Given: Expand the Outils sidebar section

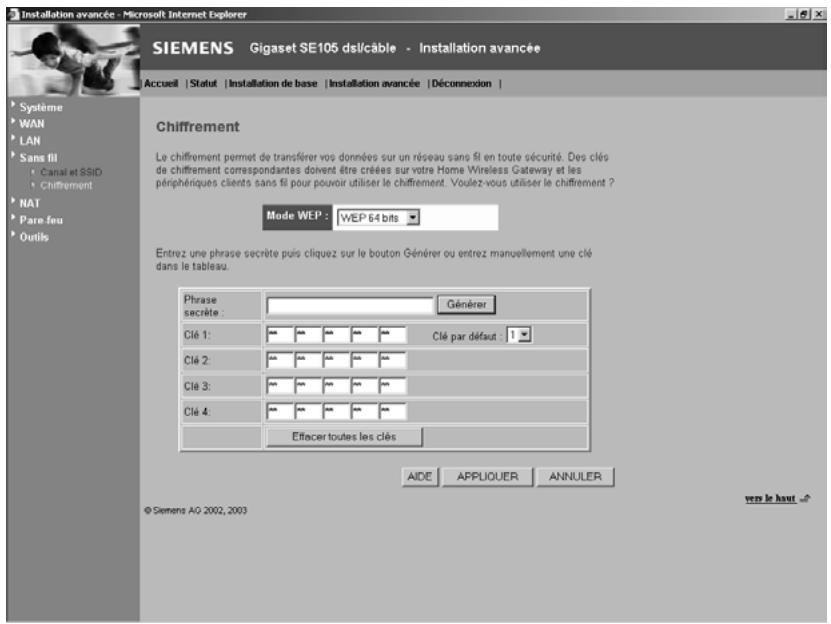Looking at the screenshot, I should (x=34, y=238).
